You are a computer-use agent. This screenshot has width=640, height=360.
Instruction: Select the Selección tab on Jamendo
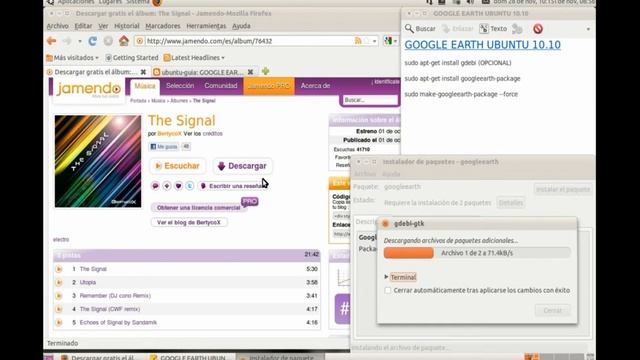click(x=180, y=86)
